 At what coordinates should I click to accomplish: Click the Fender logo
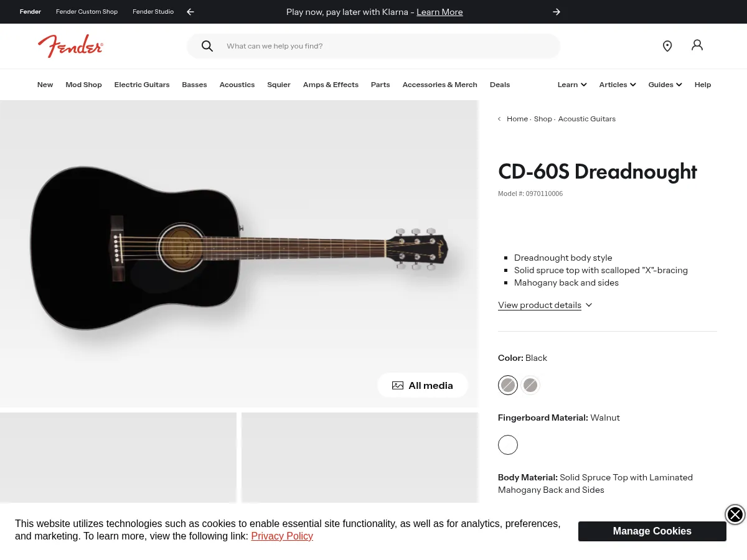(x=70, y=46)
